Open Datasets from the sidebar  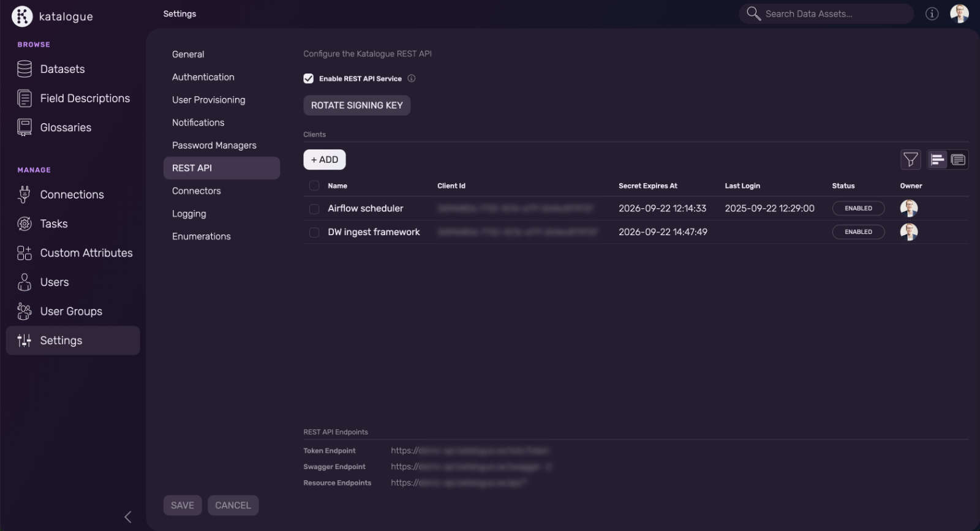click(62, 69)
